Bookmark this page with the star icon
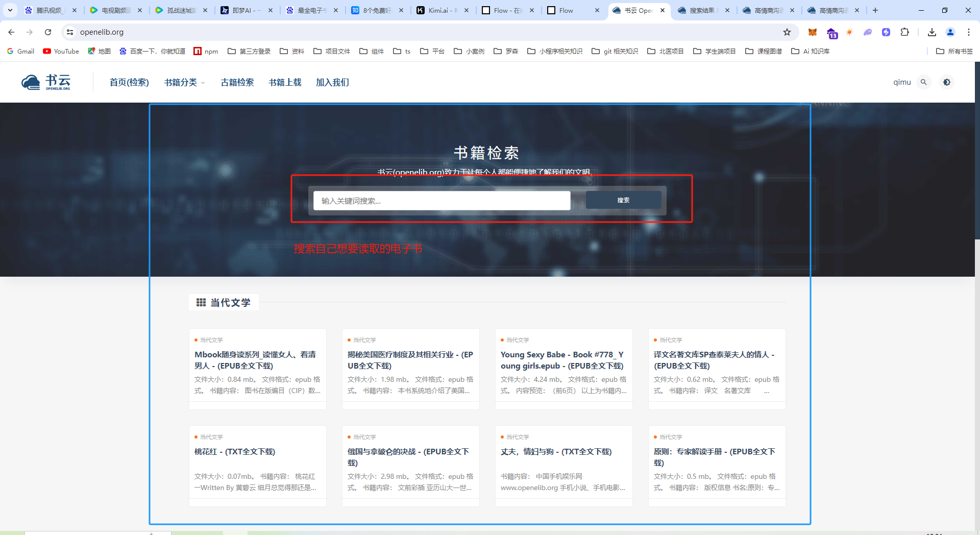 tap(787, 32)
